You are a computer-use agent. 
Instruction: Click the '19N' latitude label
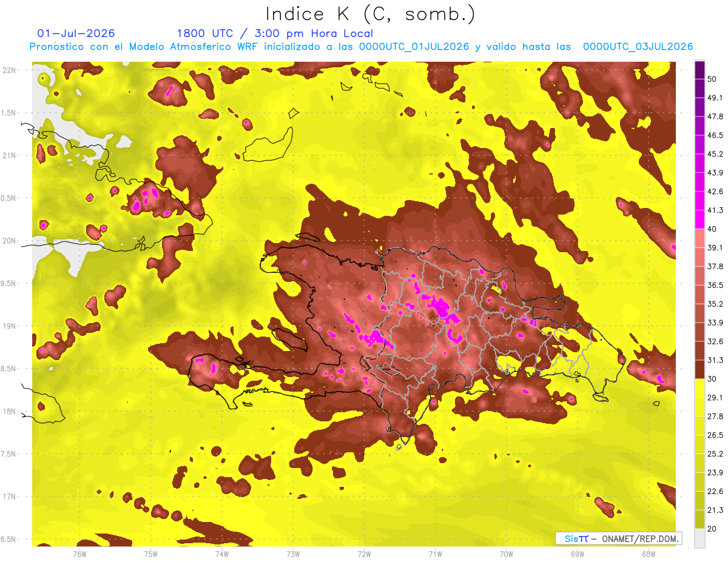tap(10, 326)
